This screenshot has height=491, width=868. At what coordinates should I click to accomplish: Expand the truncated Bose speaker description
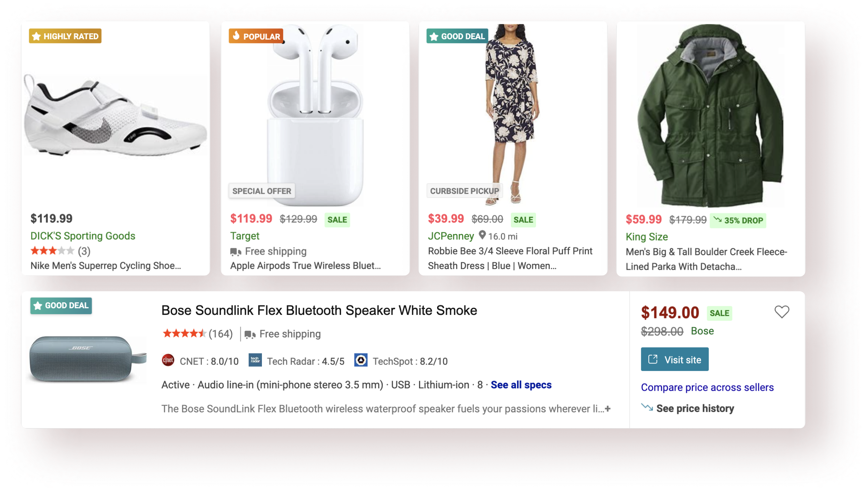click(x=607, y=409)
